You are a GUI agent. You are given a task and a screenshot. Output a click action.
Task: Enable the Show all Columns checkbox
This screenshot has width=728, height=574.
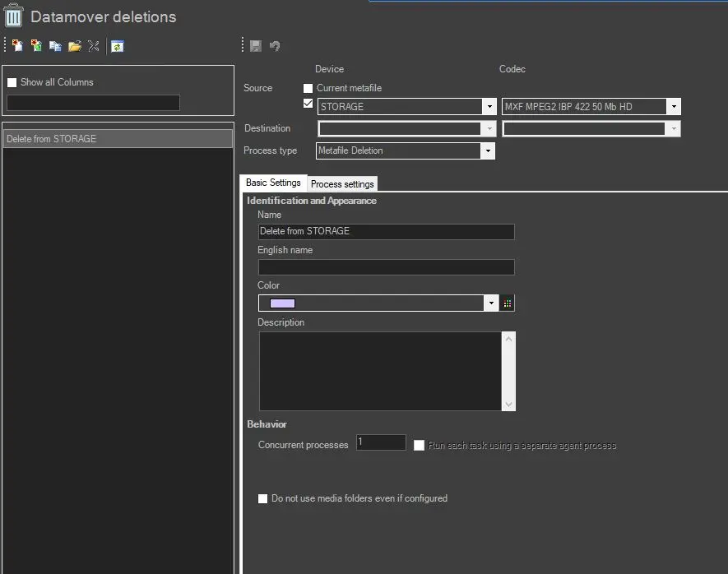[12, 82]
